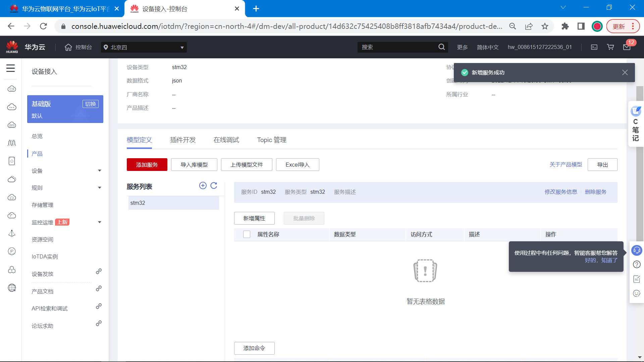
Task: Open the hamburger navigation menu
Action: click(x=11, y=68)
